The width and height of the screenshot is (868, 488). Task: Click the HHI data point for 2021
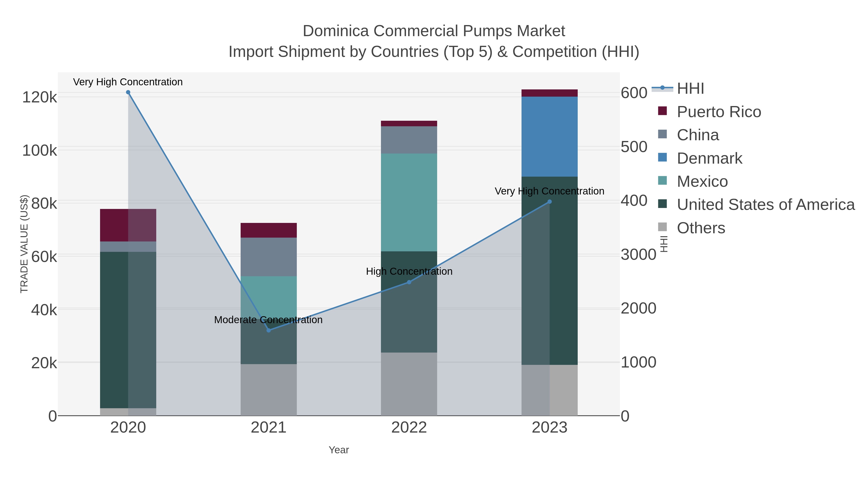coord(269,330)
